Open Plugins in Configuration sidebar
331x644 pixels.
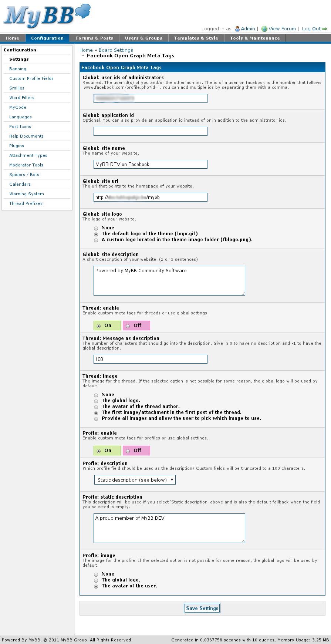[17, 146]
